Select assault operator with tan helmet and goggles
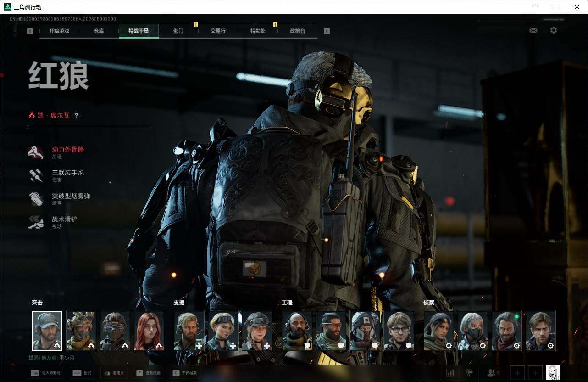Viewport: 588px width, 382px height. point(81,331)
